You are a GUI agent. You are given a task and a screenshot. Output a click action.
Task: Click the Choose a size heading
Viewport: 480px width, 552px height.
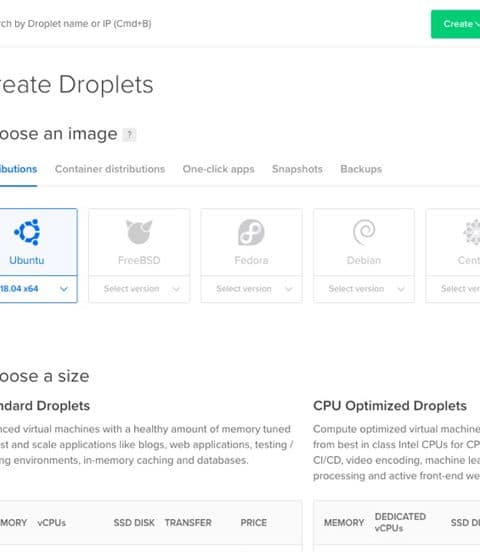pos(44,376)
